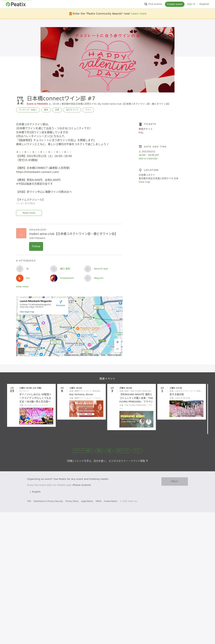Follow the irodori-wine-club organizer
This screenshot has height=644, width=215.
click(36, 246)
